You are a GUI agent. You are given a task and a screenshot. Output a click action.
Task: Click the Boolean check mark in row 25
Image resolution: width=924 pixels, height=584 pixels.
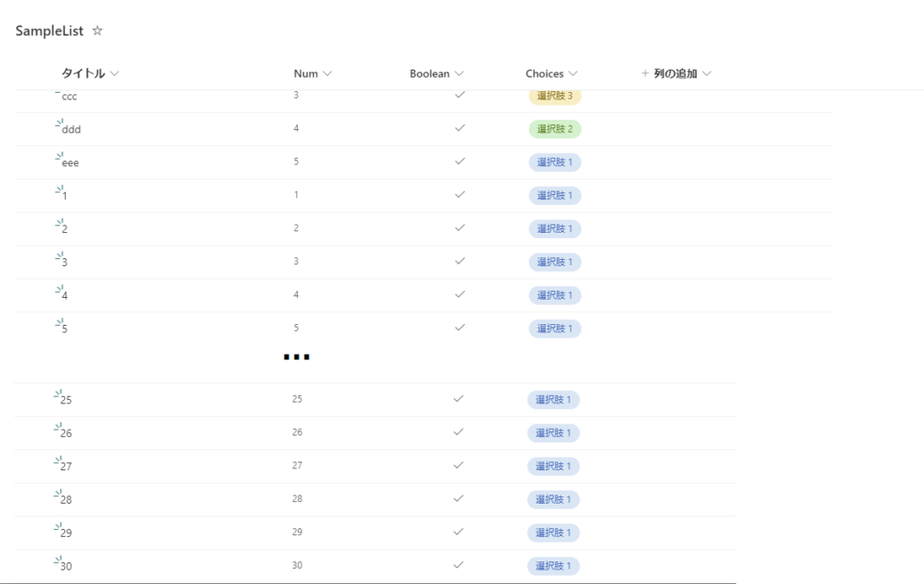click(458, 399)
